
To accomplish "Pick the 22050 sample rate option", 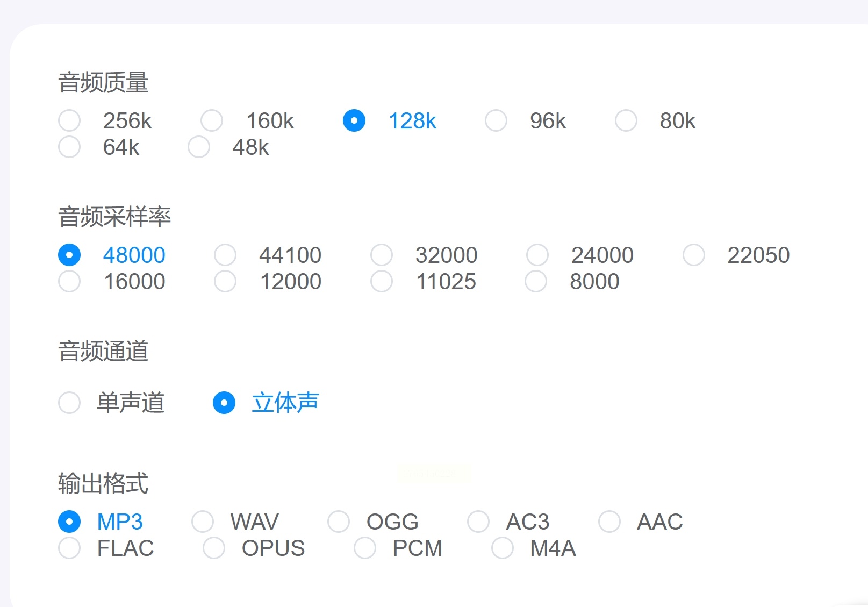I will point(694,255).
